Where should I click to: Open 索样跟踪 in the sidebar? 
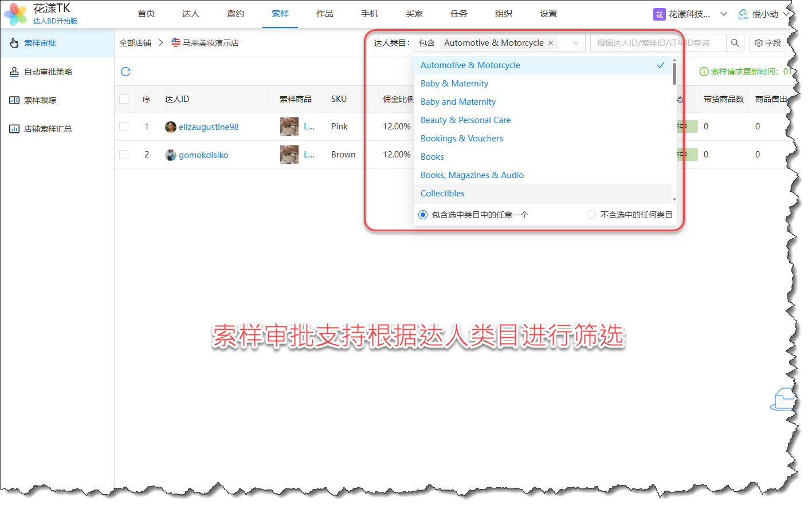pyautogui.click(x=40, y=100)
